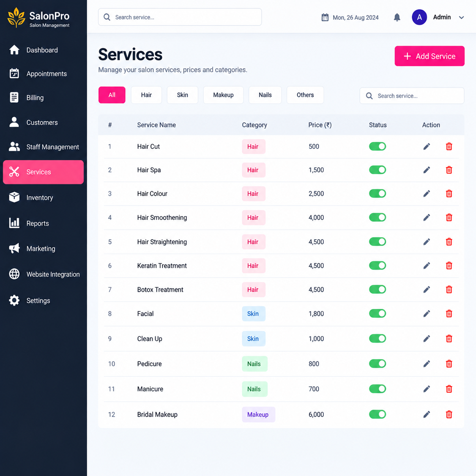Toggle Botox Treatment status

coord(377,290)
